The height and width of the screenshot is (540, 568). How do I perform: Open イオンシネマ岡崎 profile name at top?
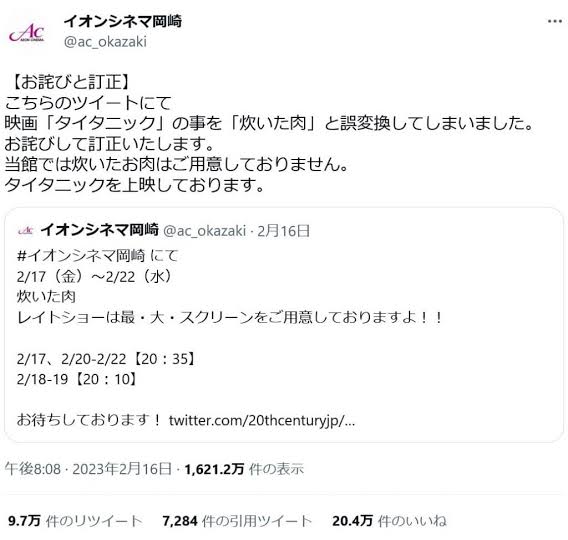click(x=123, y=22)
